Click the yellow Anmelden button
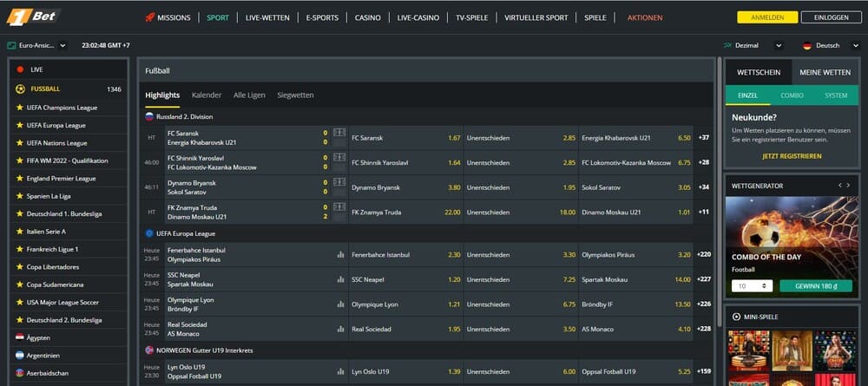This screenshot has width=868, height=386. [x=767, y=17]
